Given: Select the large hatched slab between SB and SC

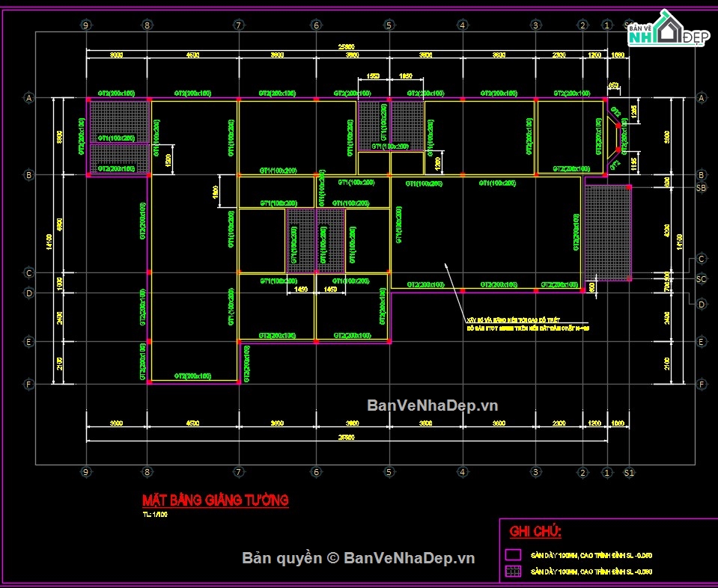Looking at the screenshot, I should (x=608, y=233).
